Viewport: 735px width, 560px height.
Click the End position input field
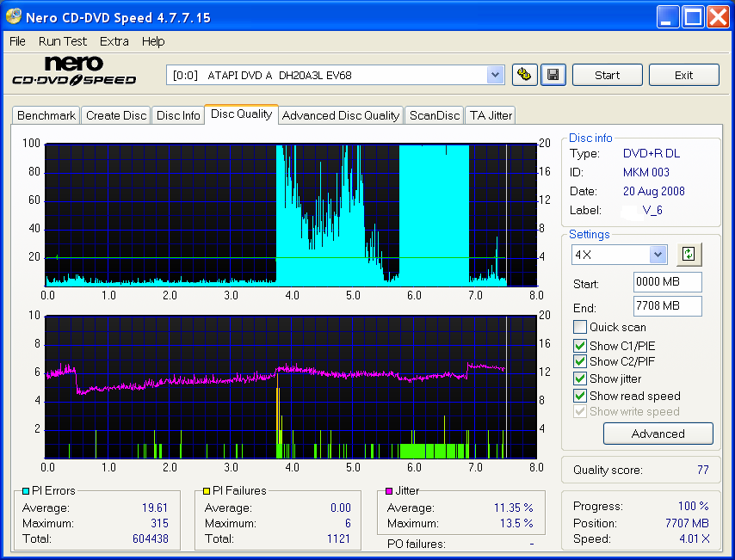click(x=667, y=308)
